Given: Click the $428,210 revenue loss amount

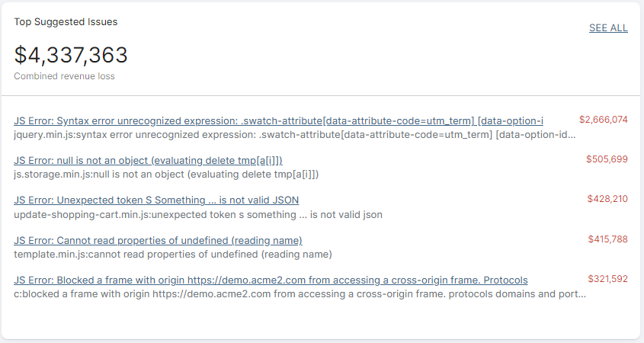Looking at the screenshot, I should pyautogui.click(x=607, y=199).
